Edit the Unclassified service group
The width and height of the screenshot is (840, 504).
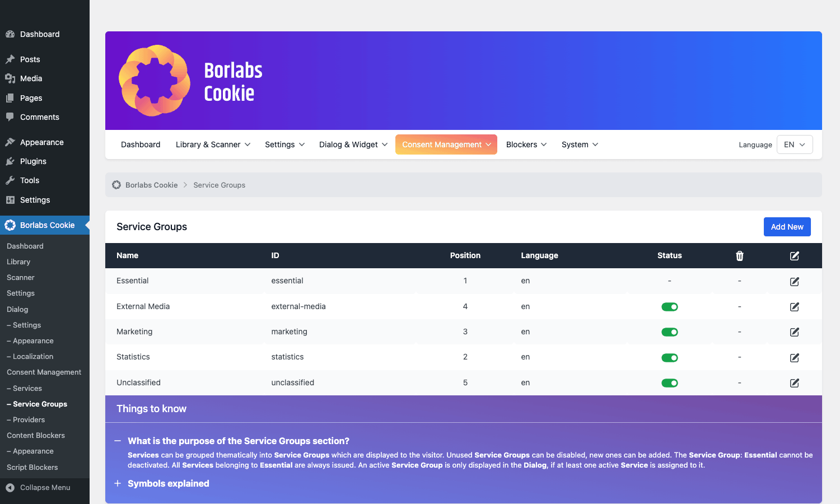(795, 383)
